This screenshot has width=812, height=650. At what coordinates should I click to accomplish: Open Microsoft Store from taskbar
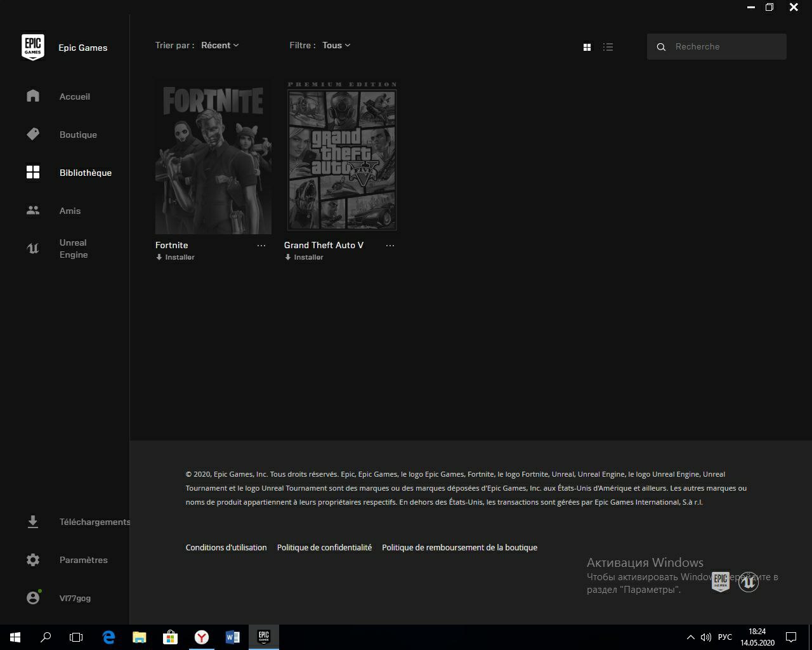170,637
